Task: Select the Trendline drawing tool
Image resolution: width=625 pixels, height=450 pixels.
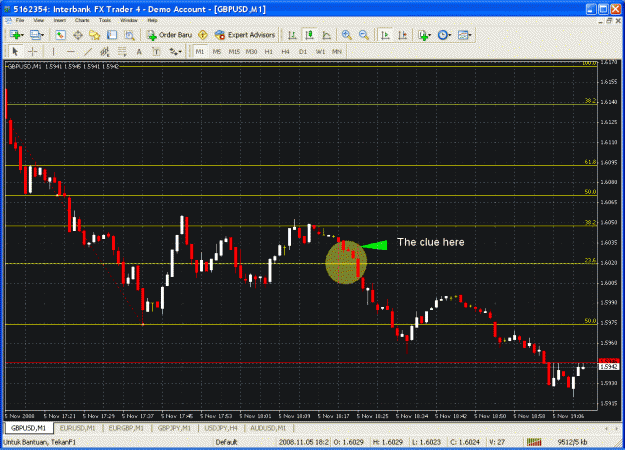Action: click(88, 51)
